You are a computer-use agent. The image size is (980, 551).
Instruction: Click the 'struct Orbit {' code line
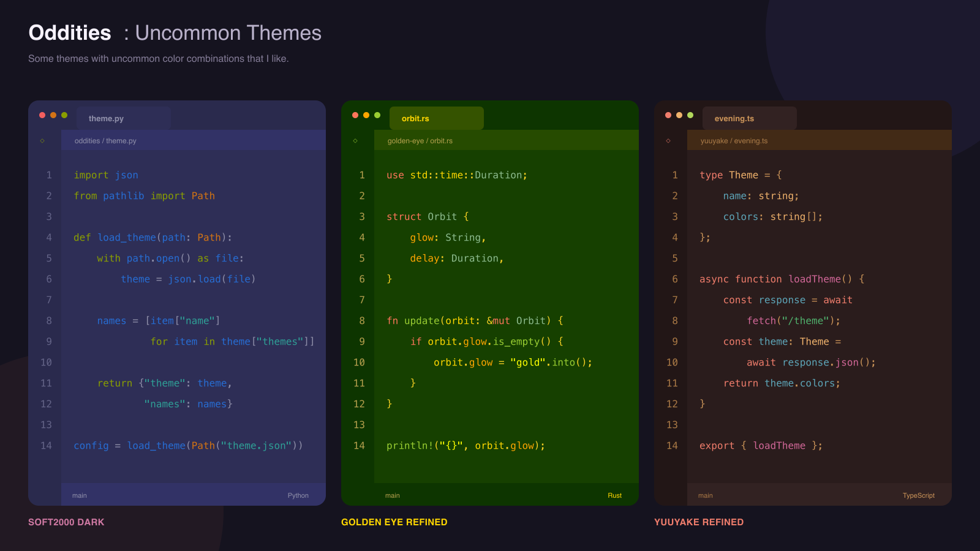428,217
